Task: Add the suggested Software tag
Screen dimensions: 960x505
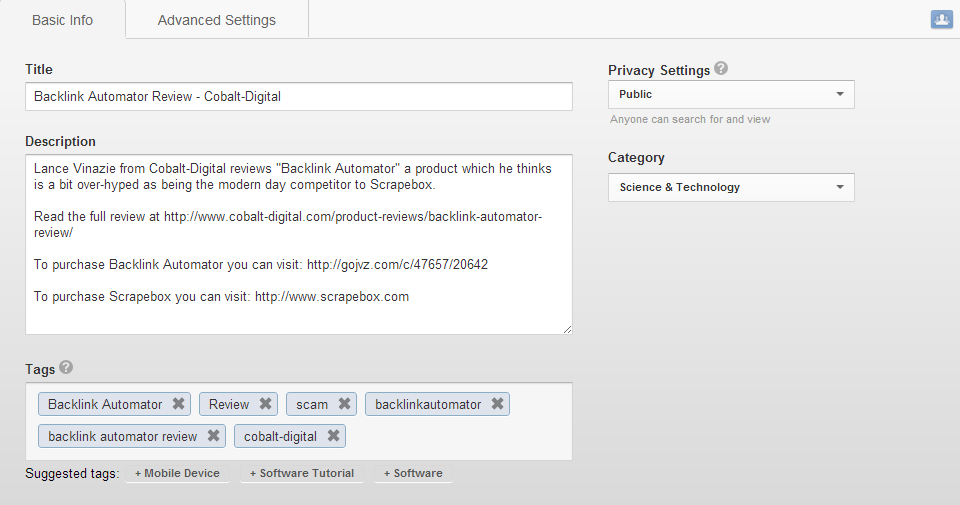Action: pyautogui.click(x=413, y=473)
